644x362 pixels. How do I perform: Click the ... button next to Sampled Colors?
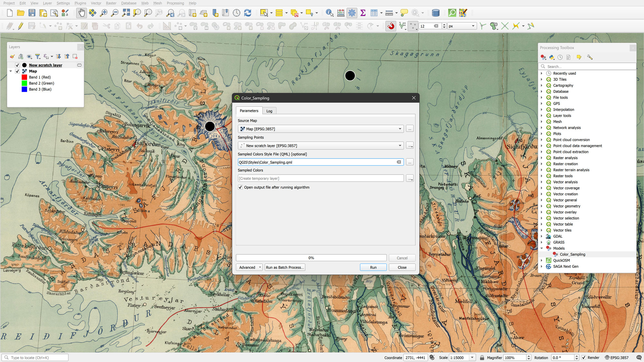pos(410,178)
